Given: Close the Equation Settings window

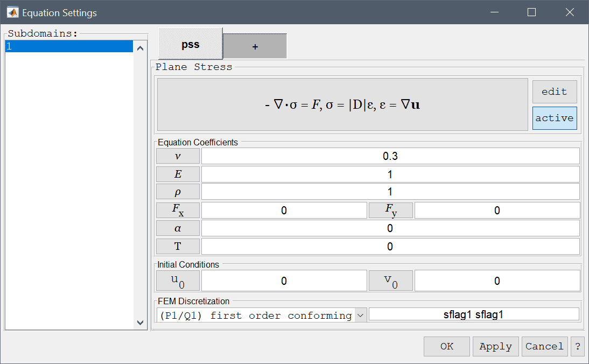Looking at the screenshot, I should [570, 12].
